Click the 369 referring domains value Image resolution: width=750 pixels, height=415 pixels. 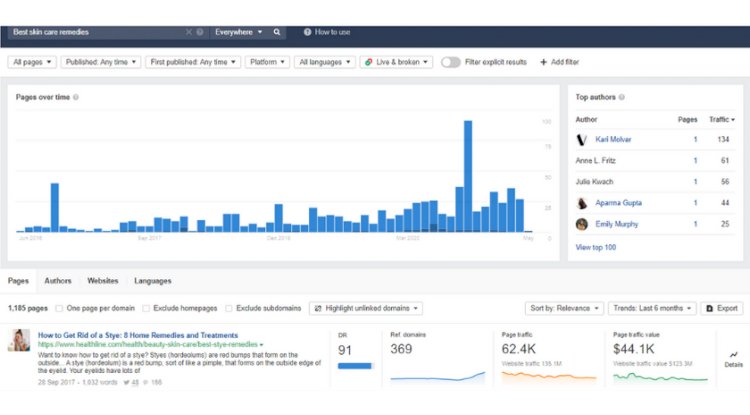[401, 349]
